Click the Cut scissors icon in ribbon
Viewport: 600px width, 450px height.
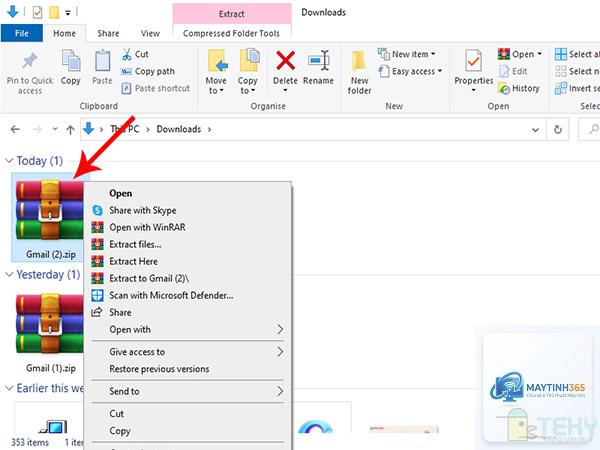[127, 54]
